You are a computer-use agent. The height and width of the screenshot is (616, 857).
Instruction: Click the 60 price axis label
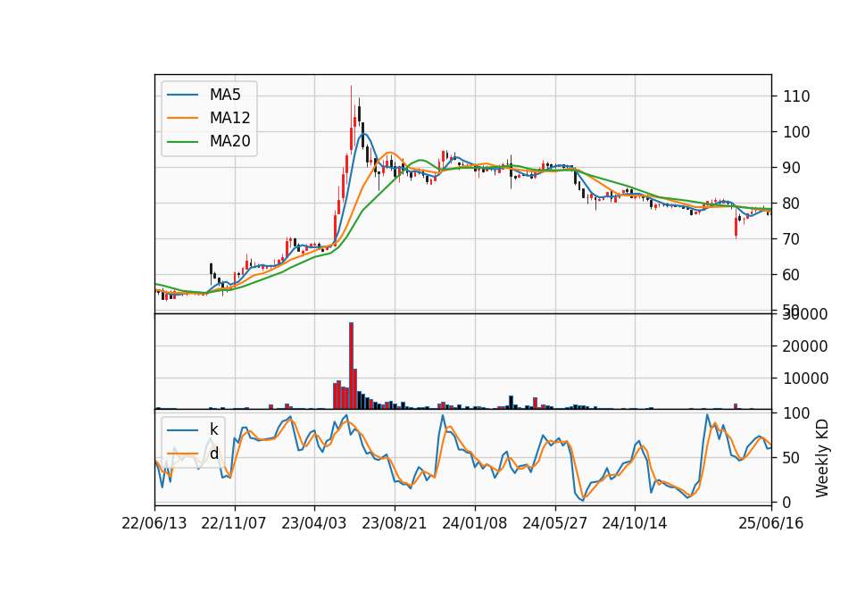click(792, 275)
